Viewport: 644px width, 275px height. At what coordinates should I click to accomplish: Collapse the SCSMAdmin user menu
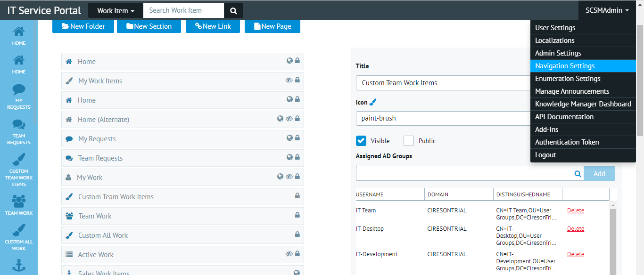pyautogui.click(x=607, y=10)
